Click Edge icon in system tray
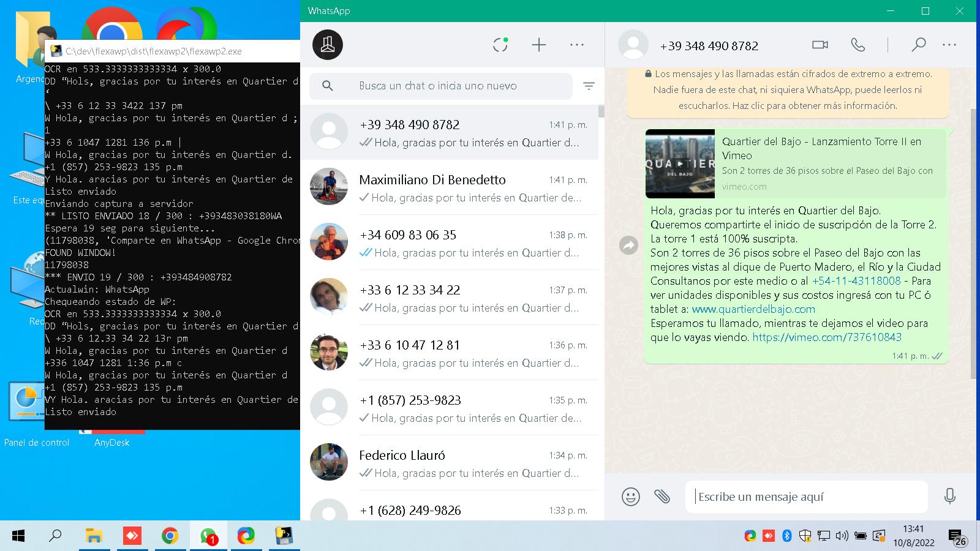Screen dimensions: 980x551 [750, 536]
